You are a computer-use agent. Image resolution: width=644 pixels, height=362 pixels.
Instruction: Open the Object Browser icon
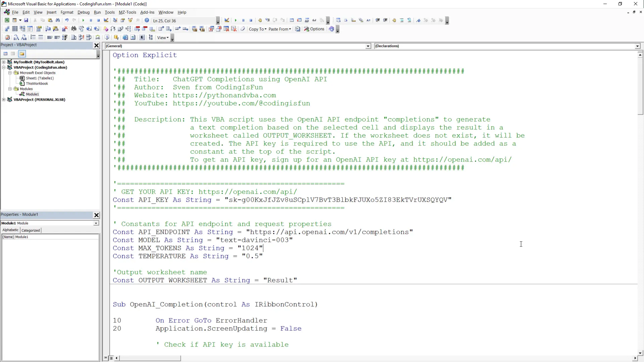(x=130, y=20)
